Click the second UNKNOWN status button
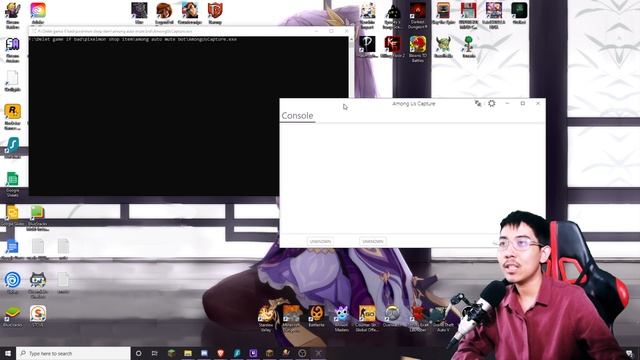The height and width of the screenshot is (360, 640). pyautogui.click(x=373, y=242)
